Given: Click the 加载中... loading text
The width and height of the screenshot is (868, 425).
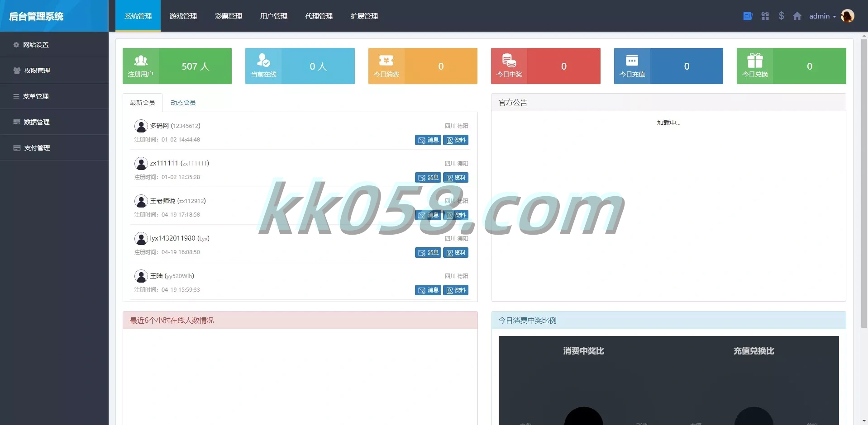Looking at the screenshot, I should pos(669,123).
